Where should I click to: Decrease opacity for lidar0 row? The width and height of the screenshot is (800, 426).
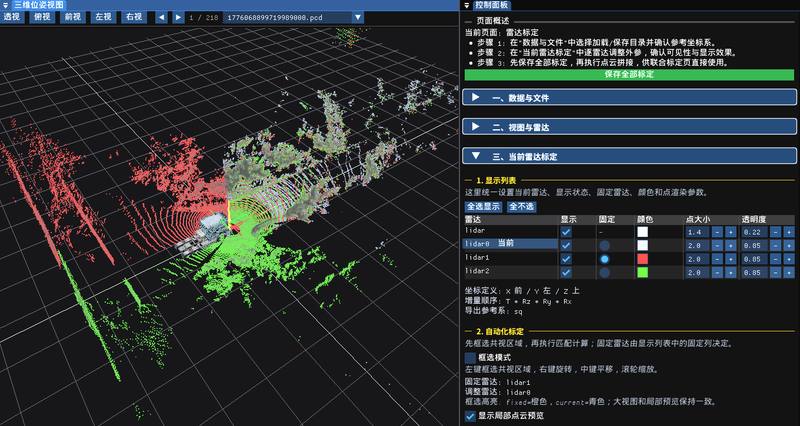click(776, 245)
